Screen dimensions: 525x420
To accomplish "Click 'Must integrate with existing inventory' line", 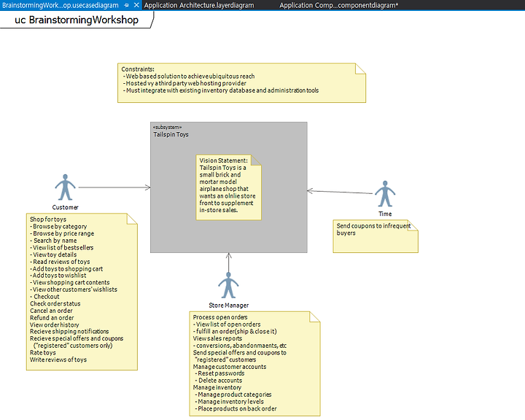I will coord(221,90).
